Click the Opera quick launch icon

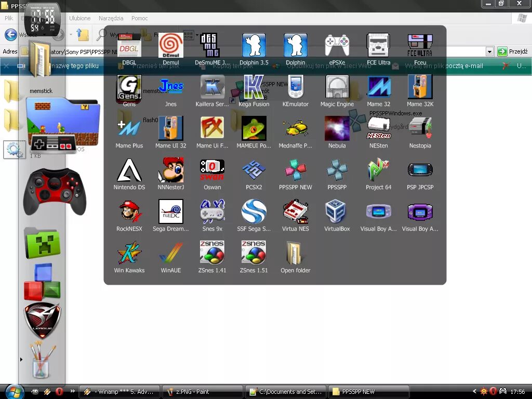tap(59, 392)
